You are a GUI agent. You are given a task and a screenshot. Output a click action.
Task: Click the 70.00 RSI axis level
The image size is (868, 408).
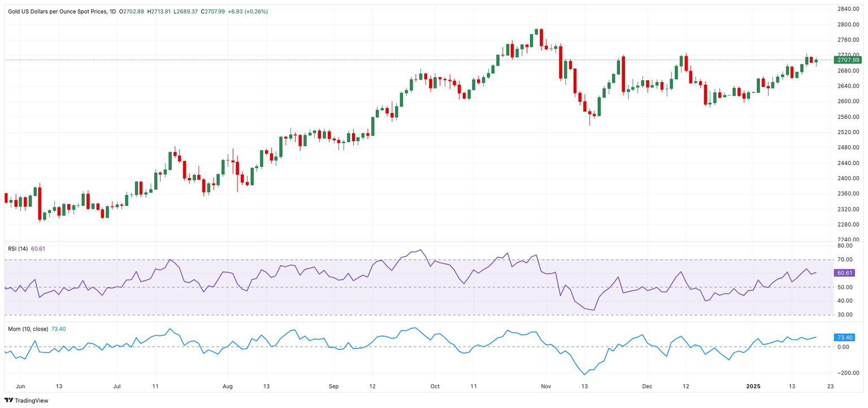tap(845, 260)
